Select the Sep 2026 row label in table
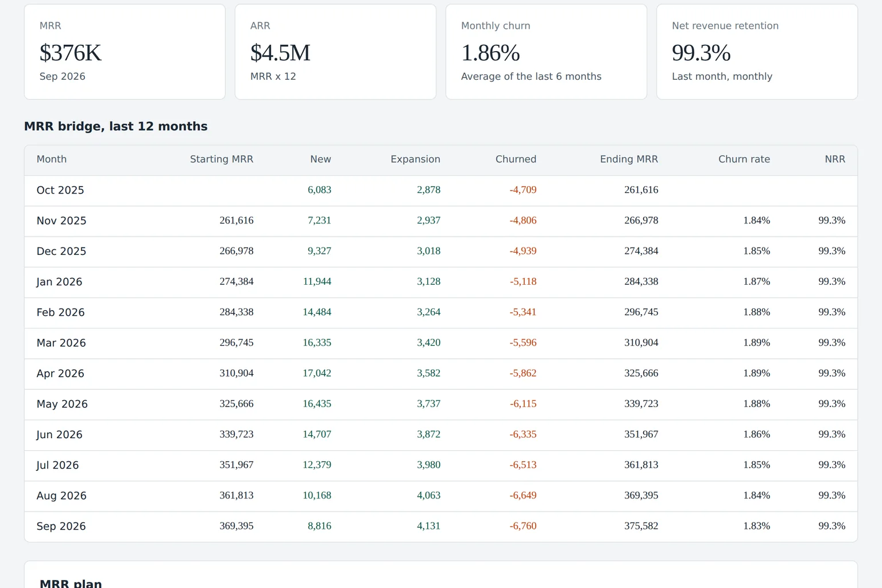Image resolution: width=882 pixels, height=588 pixels. (61, 526)
